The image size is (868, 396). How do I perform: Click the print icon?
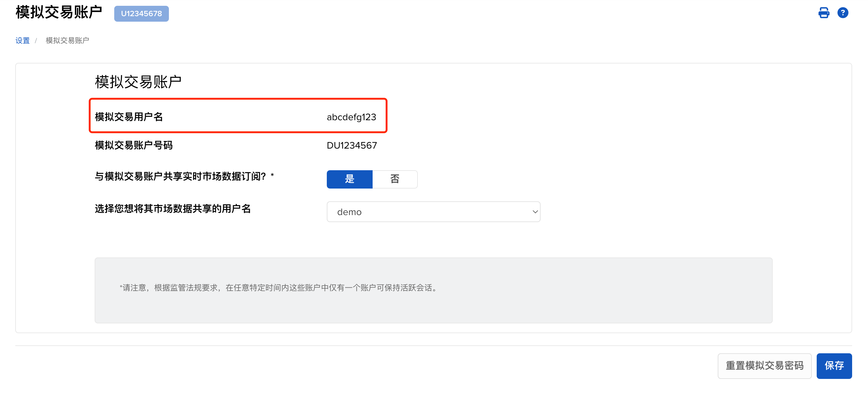[x=823, y=13]
